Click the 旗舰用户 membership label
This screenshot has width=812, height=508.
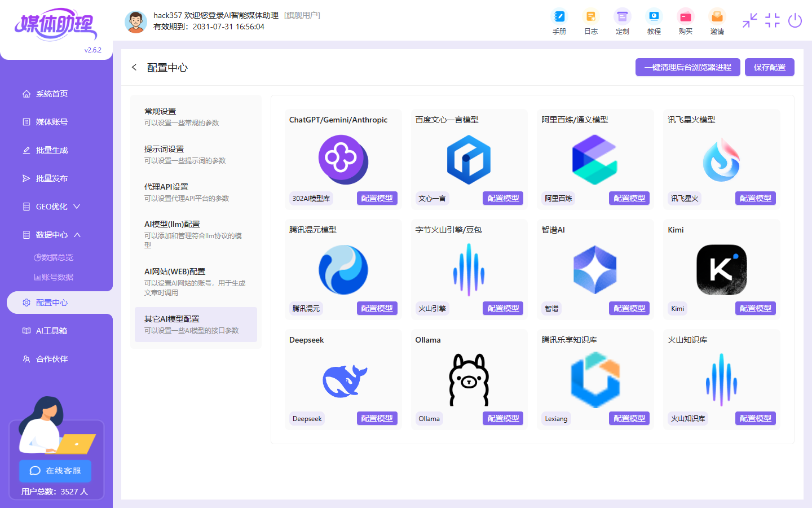click(302, 15)
